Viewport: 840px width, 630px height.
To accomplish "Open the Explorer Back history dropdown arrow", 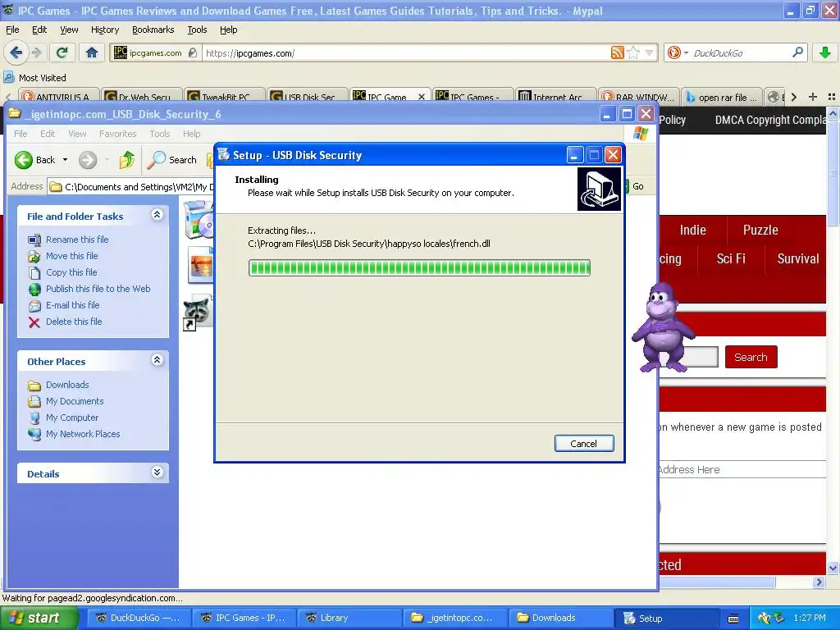I will (66, 160).
